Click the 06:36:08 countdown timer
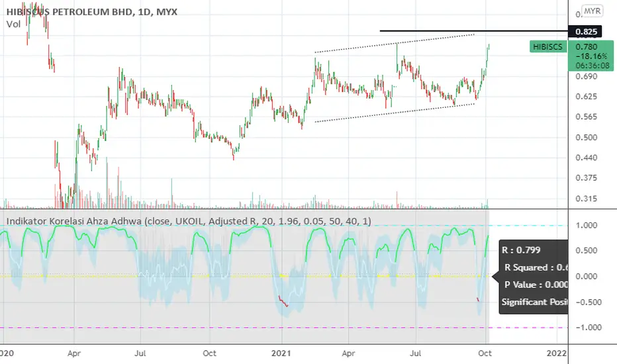 [x=593, y=66]
